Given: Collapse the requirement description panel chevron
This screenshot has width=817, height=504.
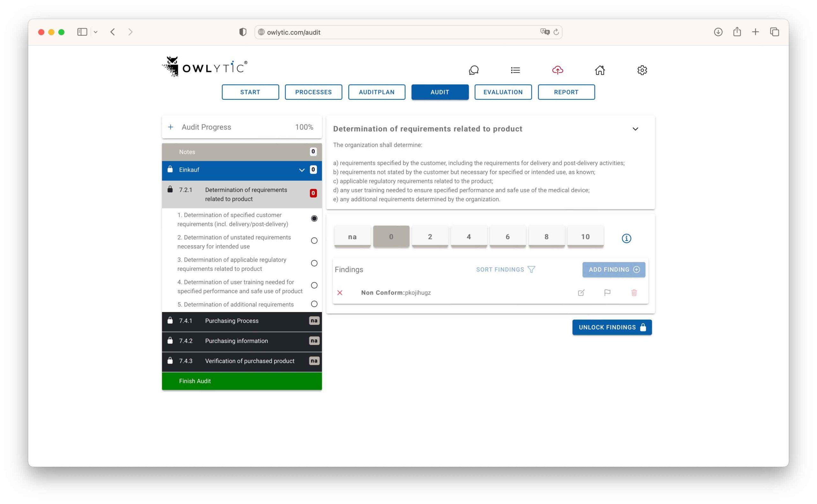Looking at the screenshot, I should (635, 129).
